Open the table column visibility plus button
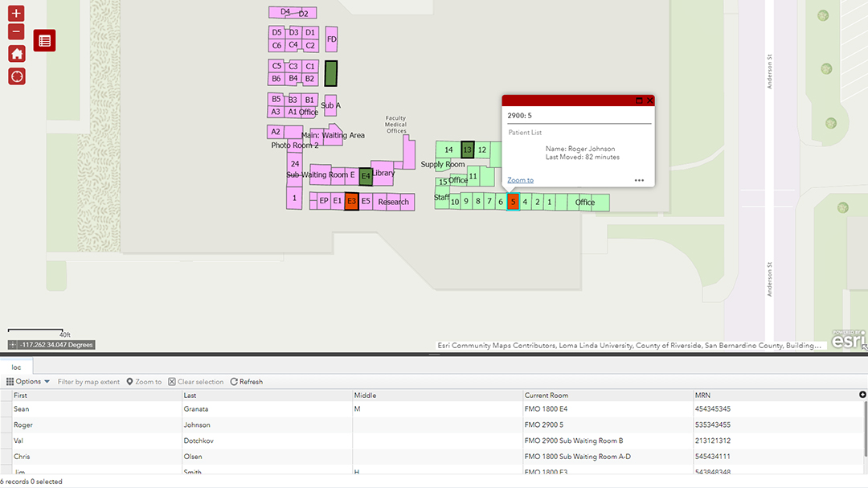Screen dimensions: 868x488 (x=862, y=395)
